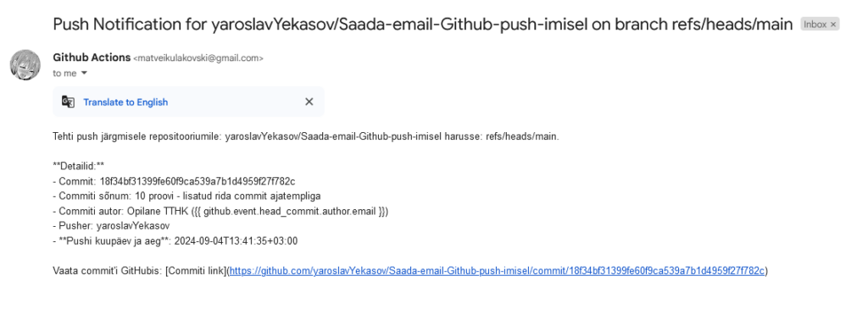Select the matveikulakovski@gmail.com sender address
The width and height of the screenshot is (868, 320).
point(198,58)
